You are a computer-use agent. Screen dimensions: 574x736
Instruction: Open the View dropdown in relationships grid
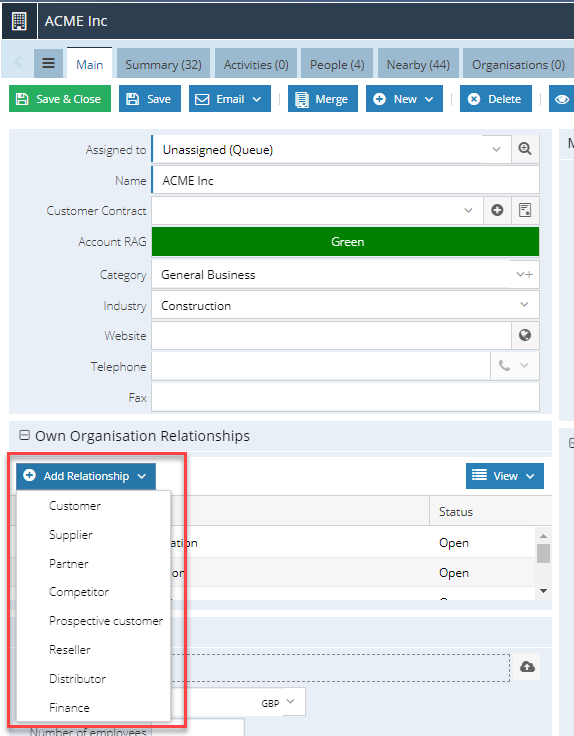(x=505, y=476)
